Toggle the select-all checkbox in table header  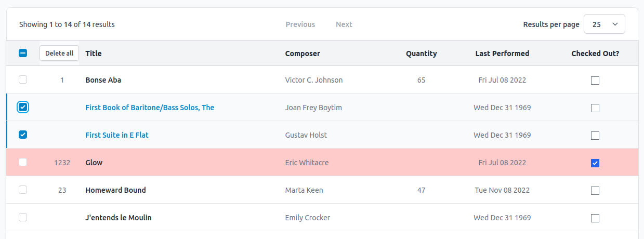click(x=23, y=53)
